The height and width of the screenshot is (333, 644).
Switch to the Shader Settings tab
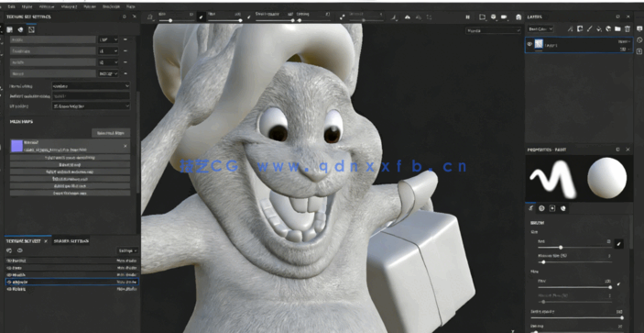coord(71,241)
